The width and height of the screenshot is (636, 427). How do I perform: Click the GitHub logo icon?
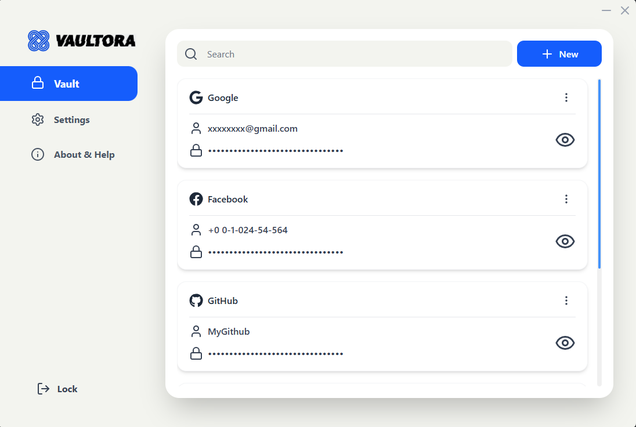(x=196, y=301)
